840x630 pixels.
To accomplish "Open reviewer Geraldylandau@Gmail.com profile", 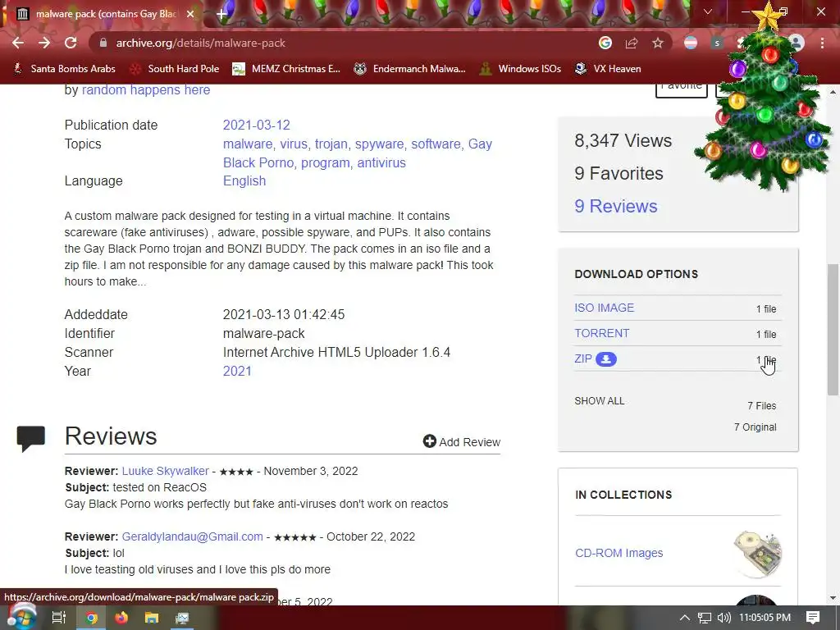I will [192, 536].
